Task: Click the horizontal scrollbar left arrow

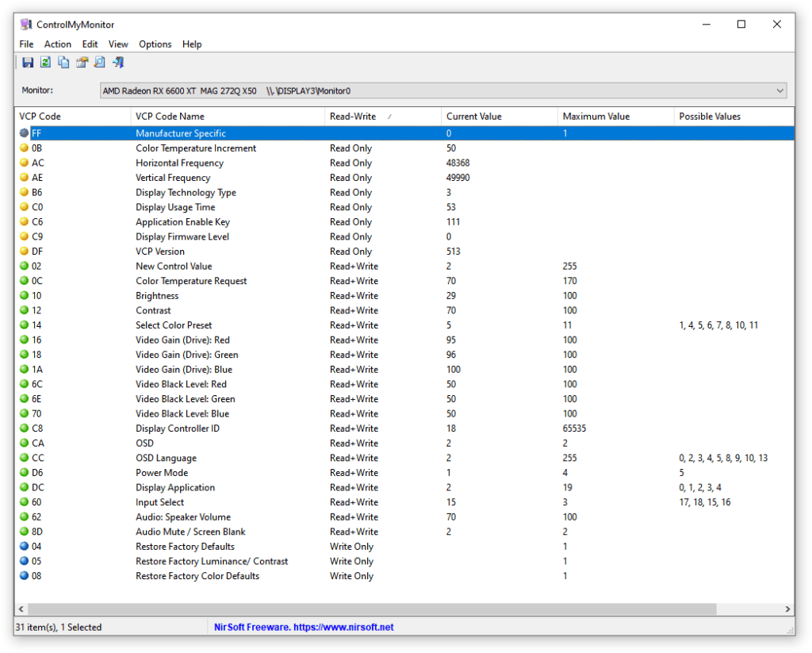Action: [x=21, y=609]
